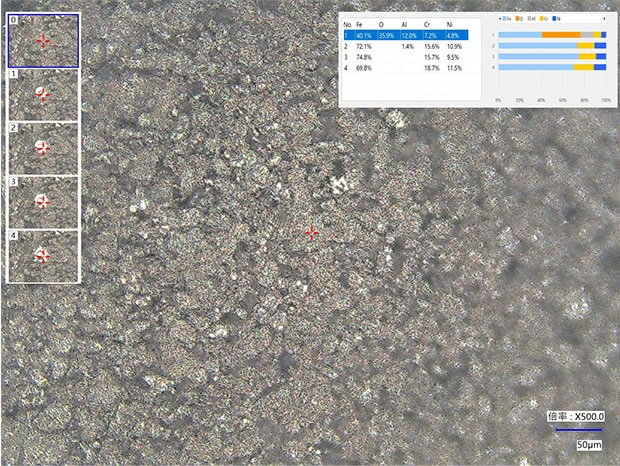Screen dimensions: 620x466
Task: Click the legend's left scroll arrow
Action: (500, 19)
